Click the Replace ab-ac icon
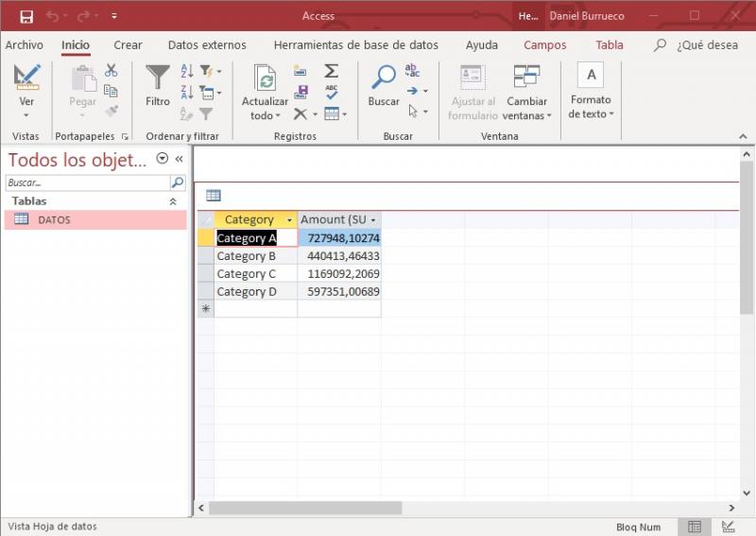This screenshot has width=756, height=536. pyautogui.click(x=412, y=71)
